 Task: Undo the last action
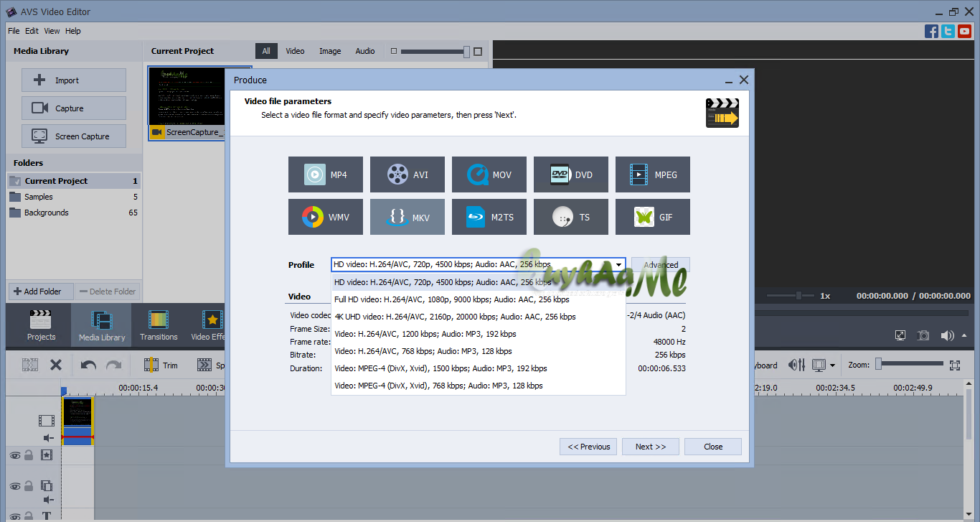(x=88, y=365)
